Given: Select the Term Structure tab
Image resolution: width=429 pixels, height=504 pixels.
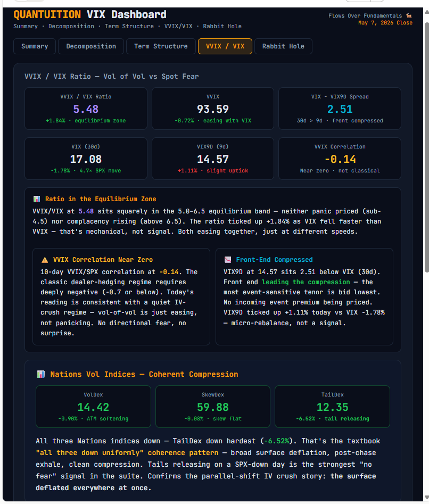Looking at the screenshot, I should point(161,46).
